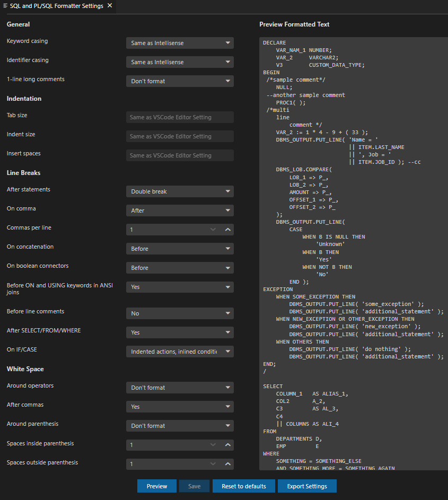The width and height of the screenshot is (448, 500).
Task: Click the BEGIN keyword in the preview
Action: pos(271,73)
